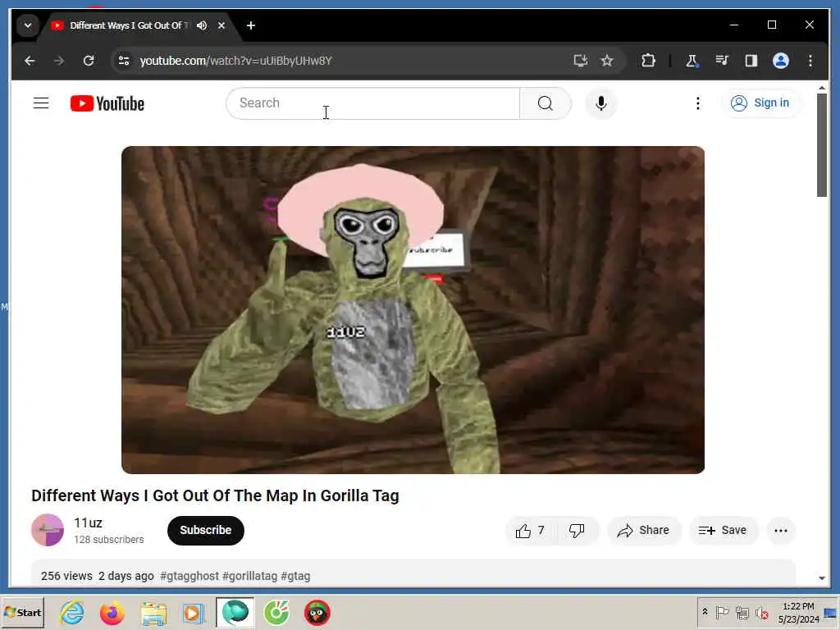
Task: Bookmark this tab with the star
Action: pos(607,61)
